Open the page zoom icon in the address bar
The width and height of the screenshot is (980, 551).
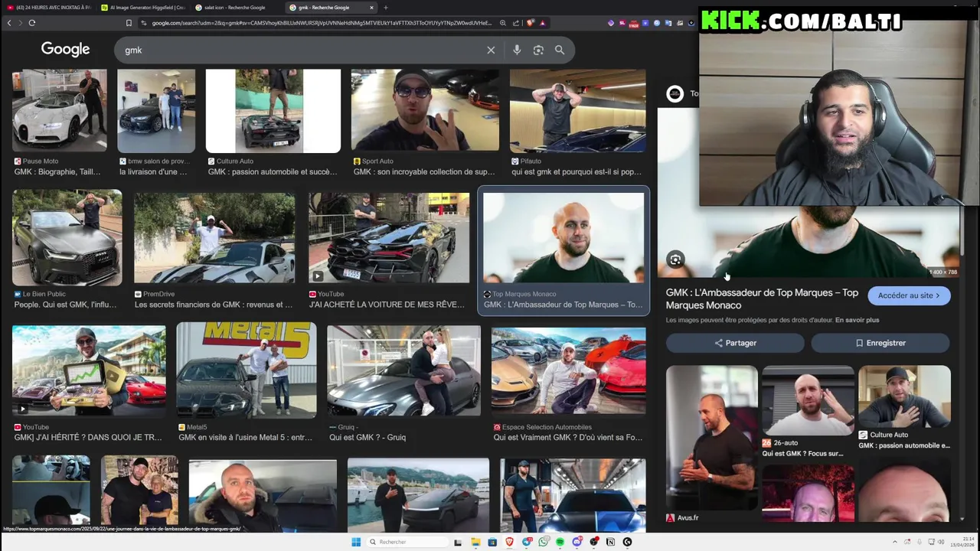[x=502, y=23]
